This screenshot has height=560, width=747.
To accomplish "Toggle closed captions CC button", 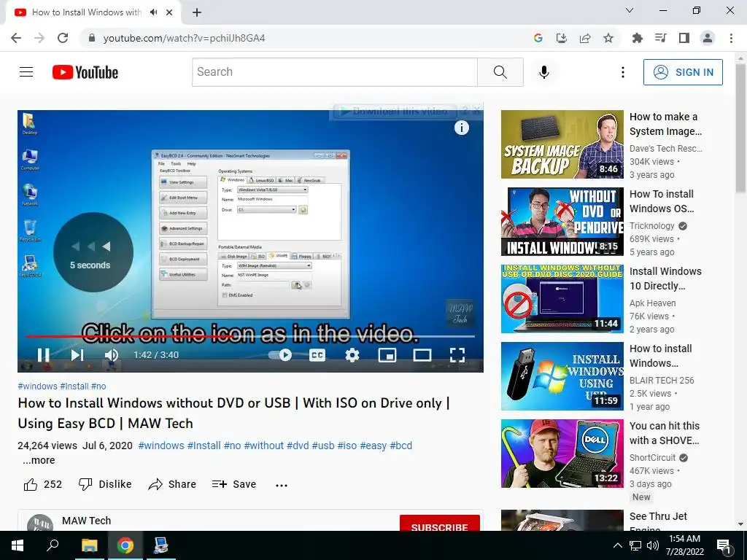I will point(317,355).
